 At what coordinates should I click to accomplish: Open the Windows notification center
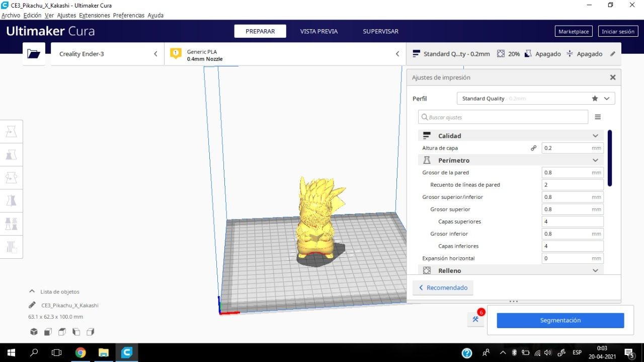click(x=629, y=352)
